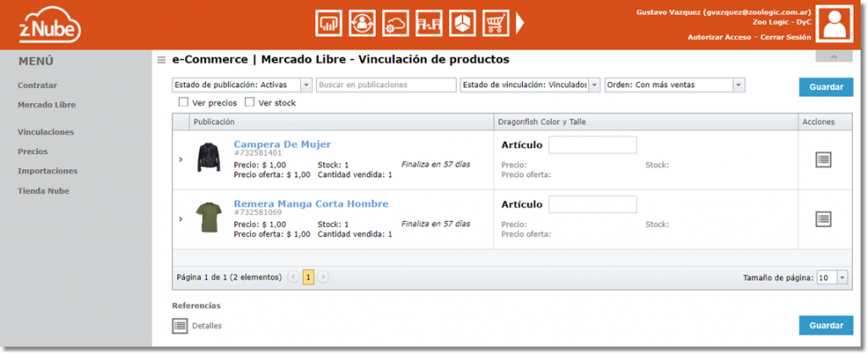868x354 pixels.
Task: Expand the Campera De Mujer row
Action: point(181,160)
